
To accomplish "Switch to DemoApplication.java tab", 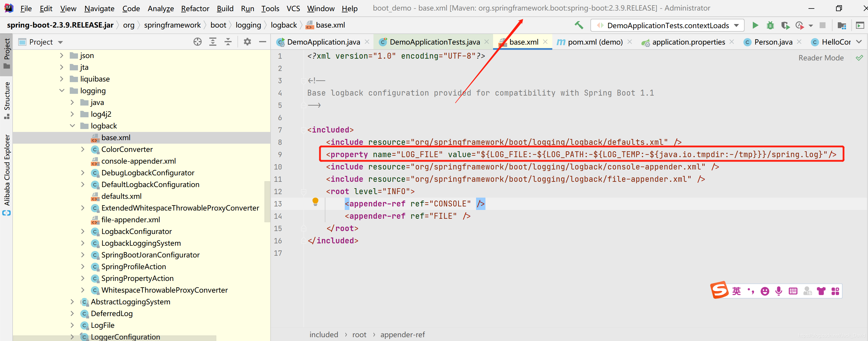I will [x=323, y=42].
